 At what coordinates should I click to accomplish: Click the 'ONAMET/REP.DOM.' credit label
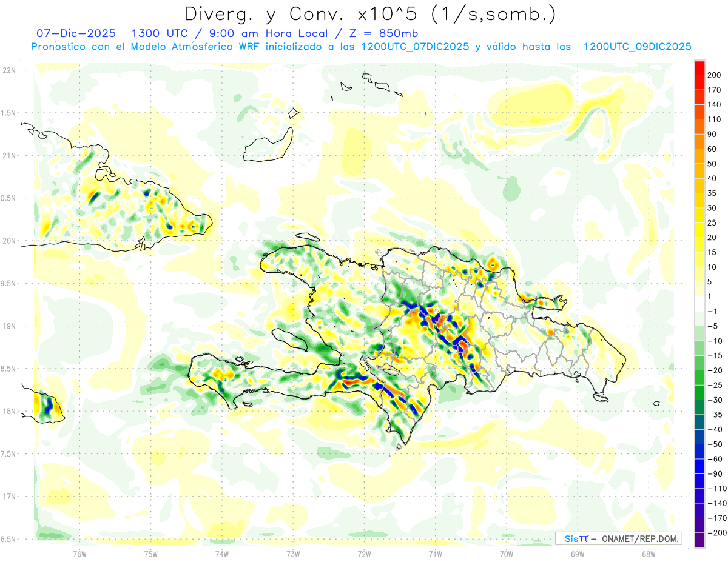[x=639, y=538]
